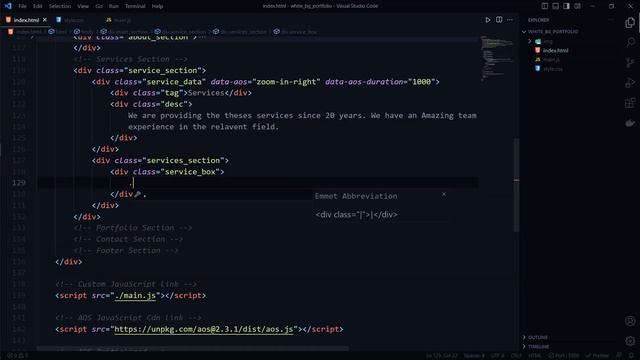
Task: Click the "service_box" class text in code
Action: click(190, 172)
